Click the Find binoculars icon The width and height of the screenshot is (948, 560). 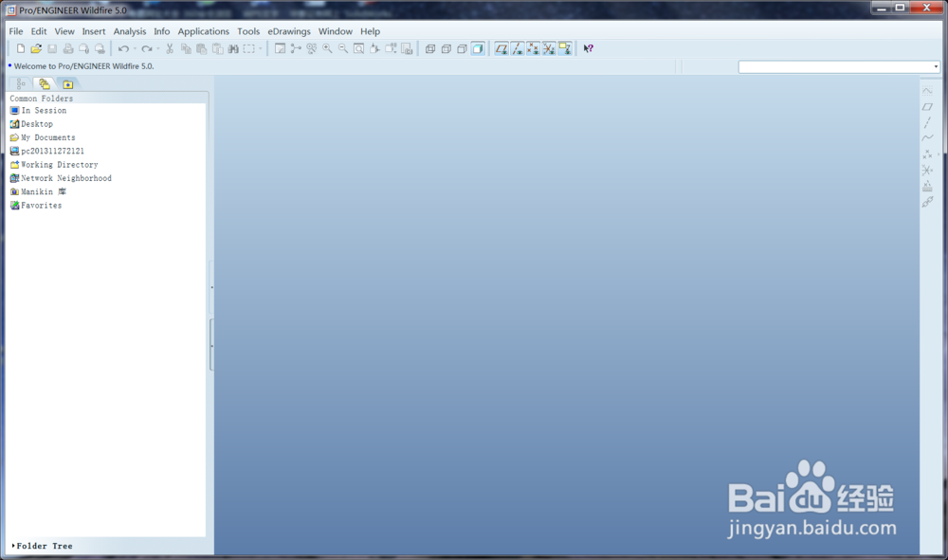click(x=233, y=49)
